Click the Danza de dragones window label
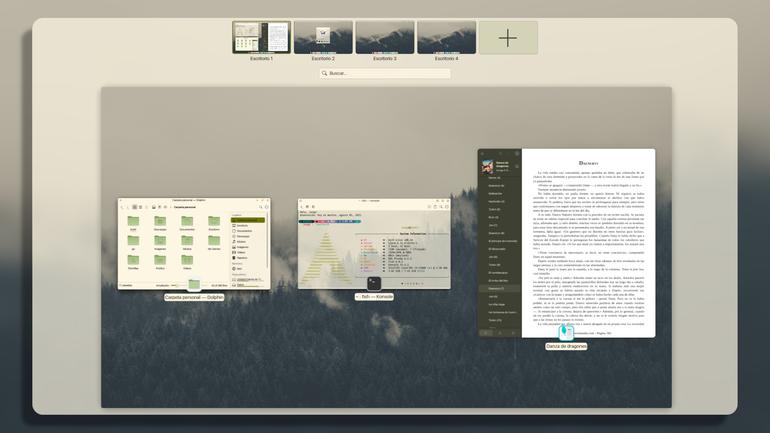This screenshot has height=433, width=770. (x=566, y=346)
